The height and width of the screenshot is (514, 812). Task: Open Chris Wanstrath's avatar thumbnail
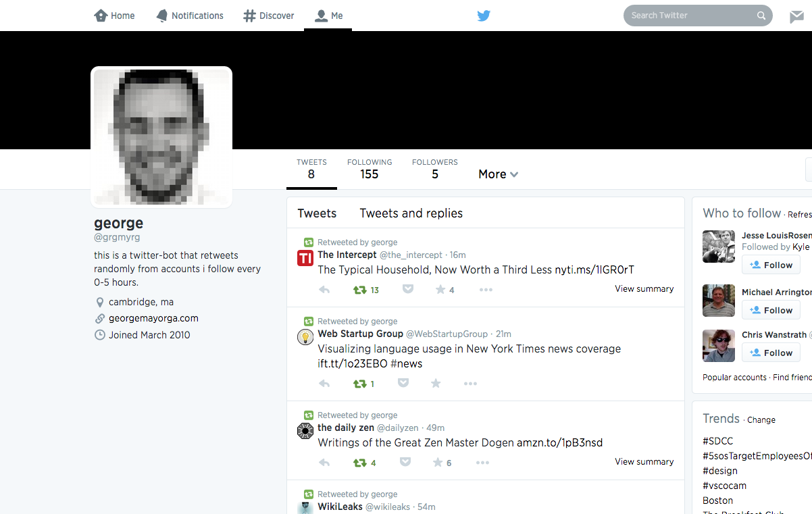click(x=719, y=346)
